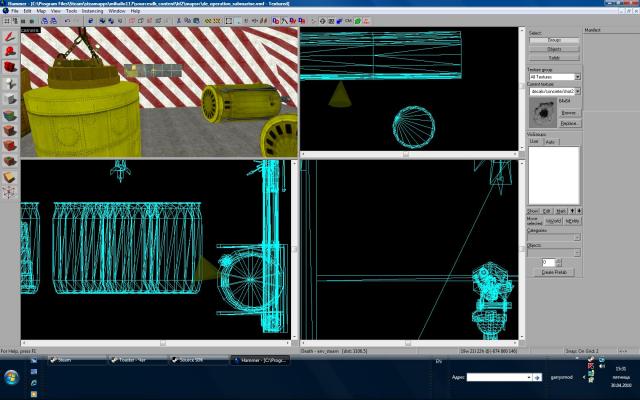Image resolution: width=640 pixels, height=400 pixels.
Task: Set selection mode to Objects
Action: [554, 48]
